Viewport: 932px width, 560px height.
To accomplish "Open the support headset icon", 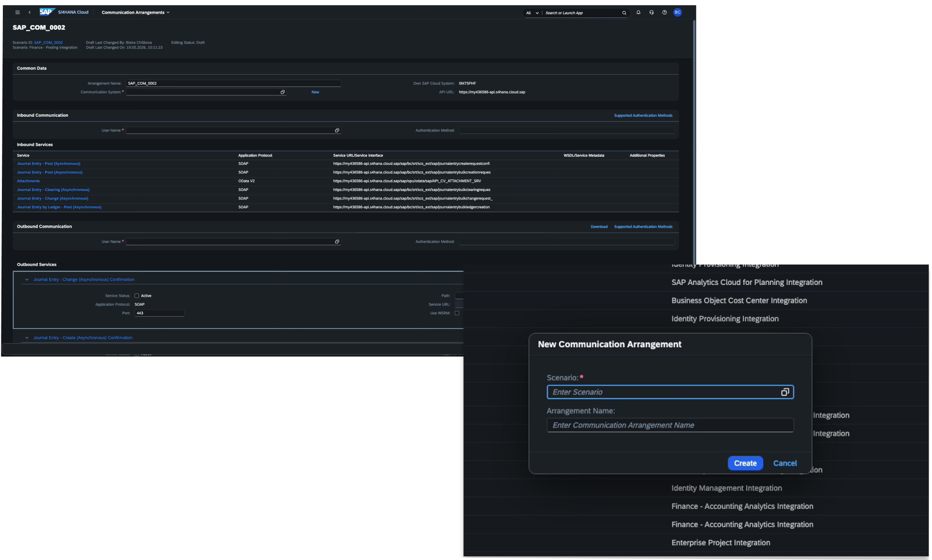I will pyautogui.click(x=652, y=12).
